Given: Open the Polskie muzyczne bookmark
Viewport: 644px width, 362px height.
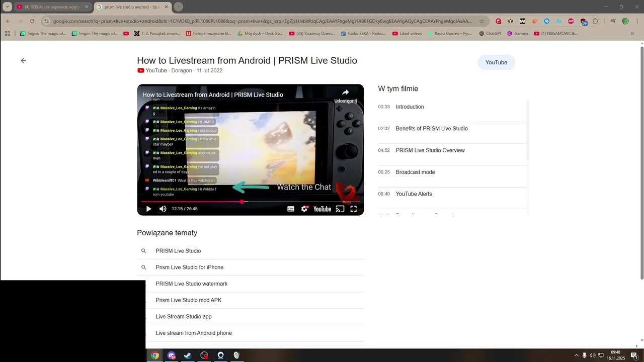Looking at the screenshot, I should tap(208, 34).
